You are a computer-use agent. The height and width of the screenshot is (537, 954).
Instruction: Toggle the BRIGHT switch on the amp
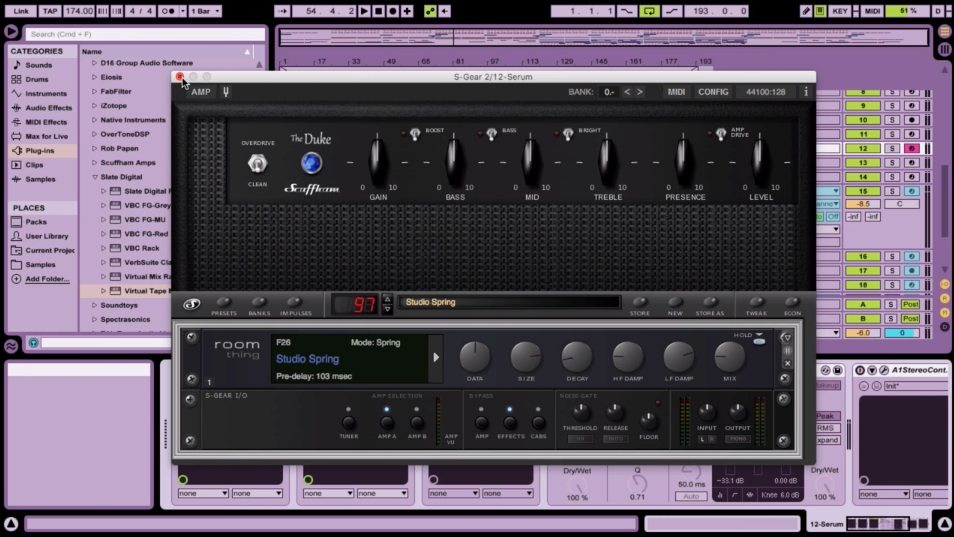point(568,134)
